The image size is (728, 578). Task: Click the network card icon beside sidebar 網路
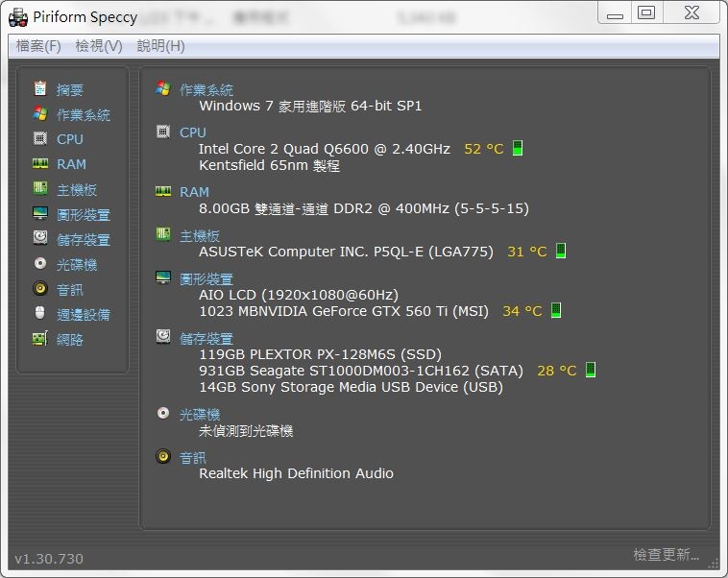[x=40, y=338]
